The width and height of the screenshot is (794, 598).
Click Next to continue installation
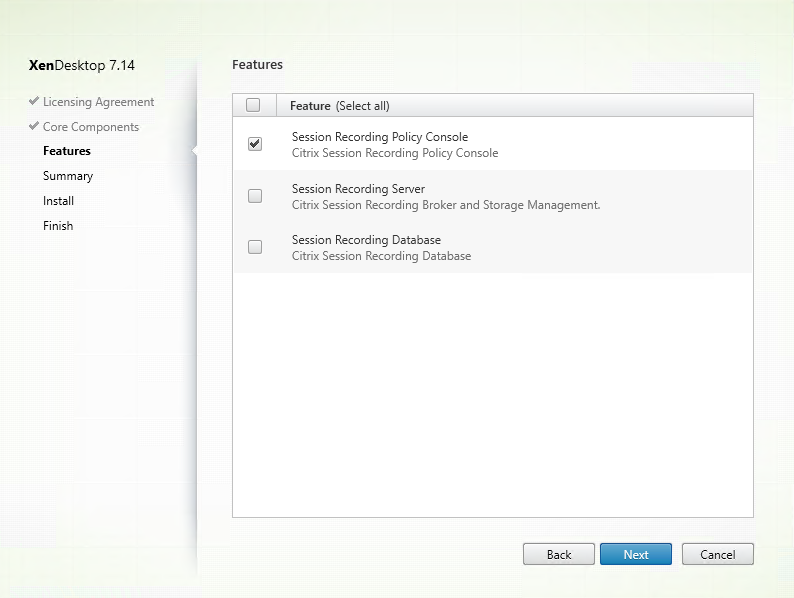[x=635, y=554]
